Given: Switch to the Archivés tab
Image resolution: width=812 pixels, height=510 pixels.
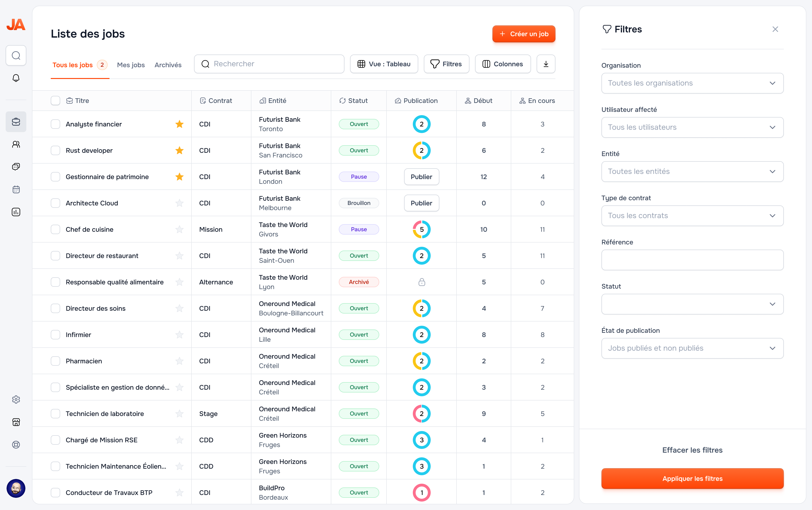Looking at the screenshot, I should pos(168,65).
